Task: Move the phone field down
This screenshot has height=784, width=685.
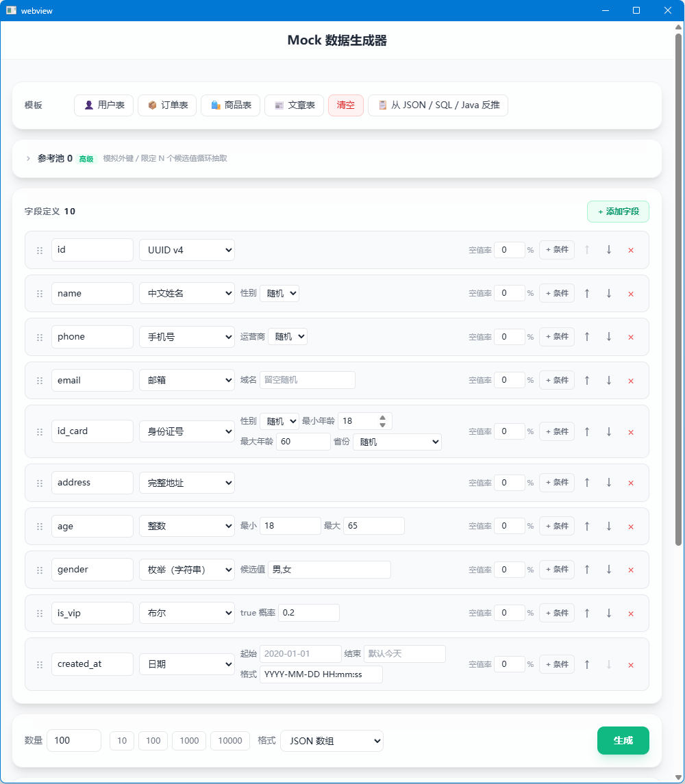Action: pos(608,337)
